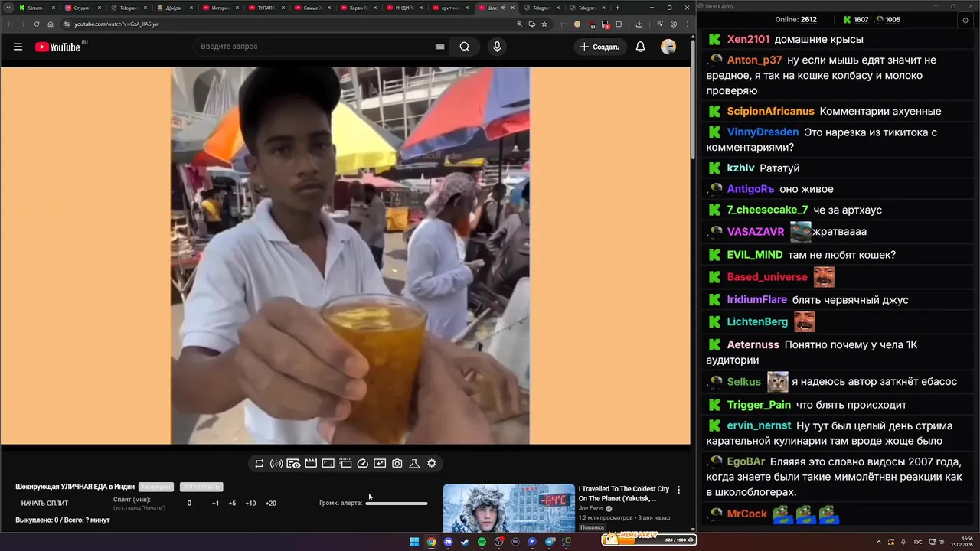The image size is (980, 551).
Task: Click username ScipionAfricanus in chat
Action: [x=770, y=112]
